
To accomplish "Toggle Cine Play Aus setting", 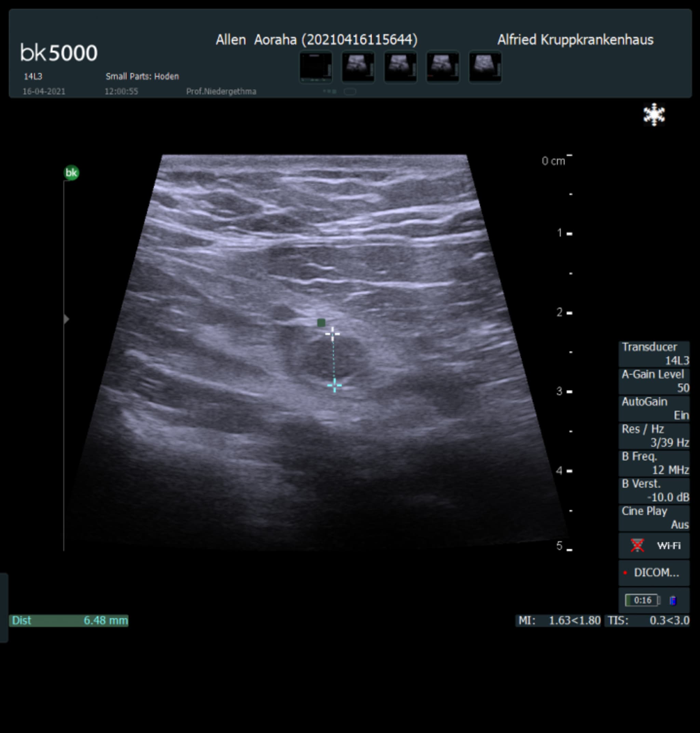I will [654, 518].
